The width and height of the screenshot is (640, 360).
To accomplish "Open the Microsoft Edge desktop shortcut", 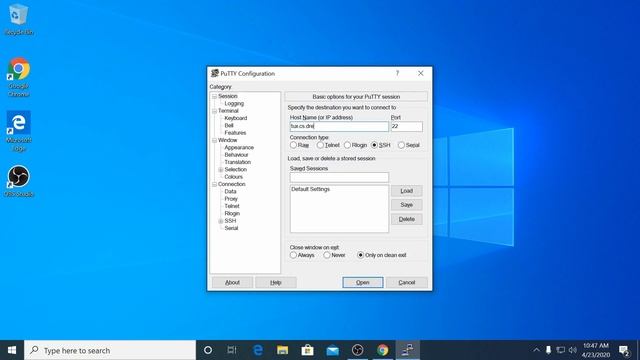I will [18, 131].
